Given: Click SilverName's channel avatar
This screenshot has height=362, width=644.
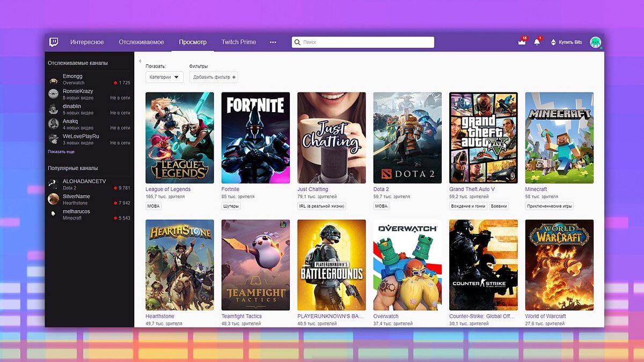Looking at the screenshot, I should (x=53, y=199).
